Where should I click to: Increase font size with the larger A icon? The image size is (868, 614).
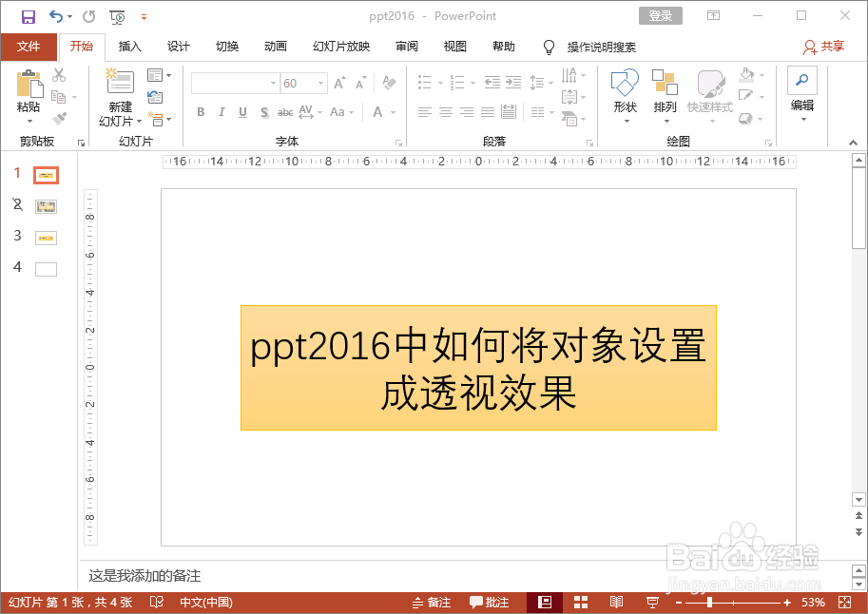(340, 83)
